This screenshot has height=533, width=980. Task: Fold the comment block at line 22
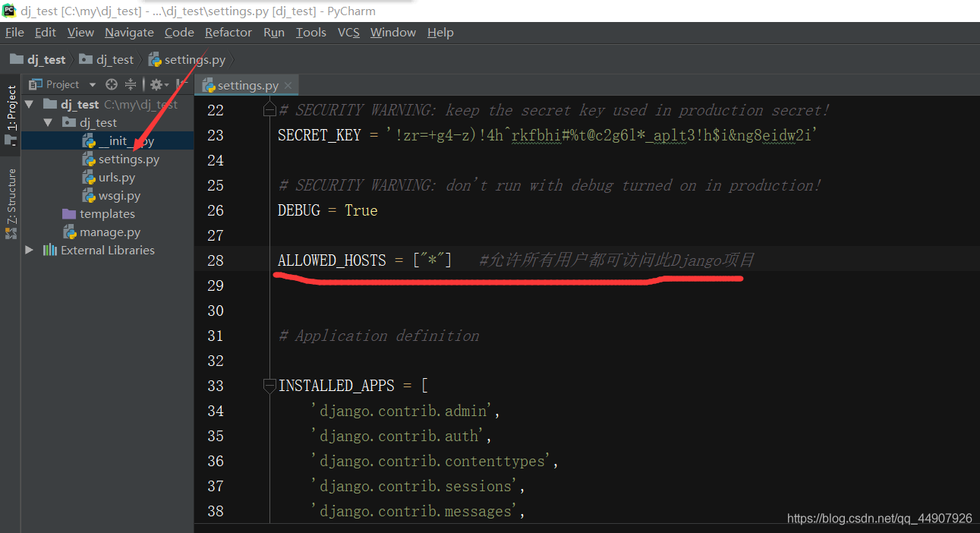pyautogui.click(x=269, y=110)
